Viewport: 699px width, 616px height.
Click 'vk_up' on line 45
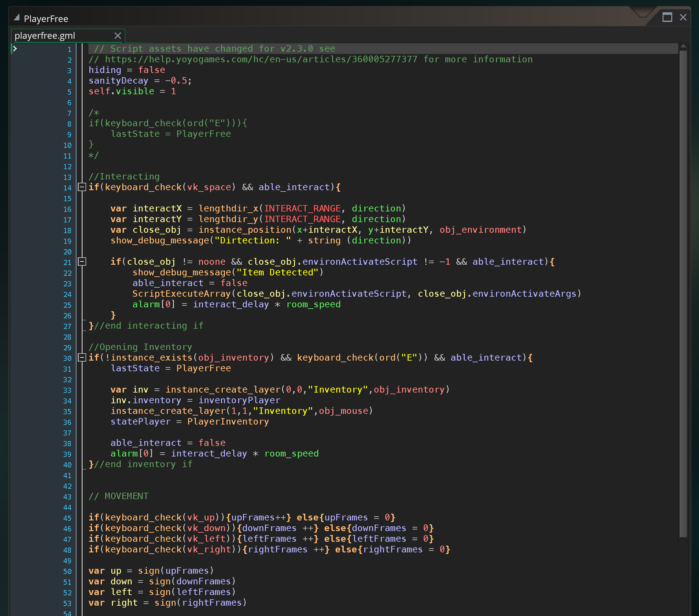click(x=201, y=517)
